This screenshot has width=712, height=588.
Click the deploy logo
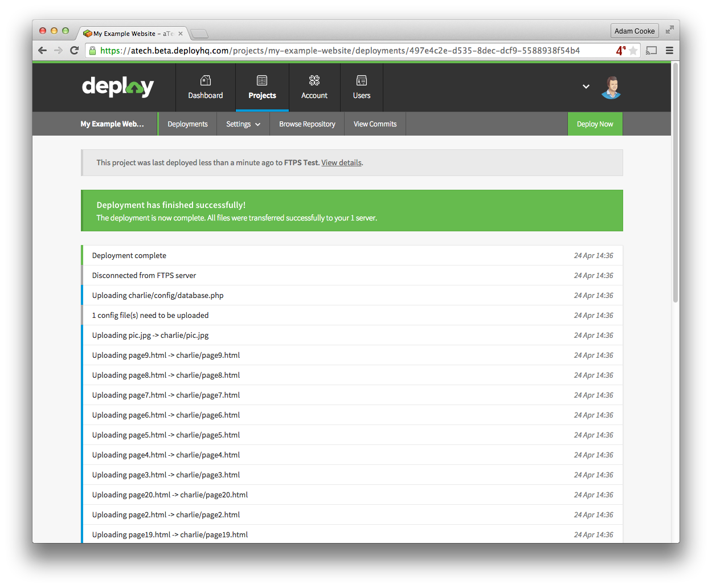118,87
